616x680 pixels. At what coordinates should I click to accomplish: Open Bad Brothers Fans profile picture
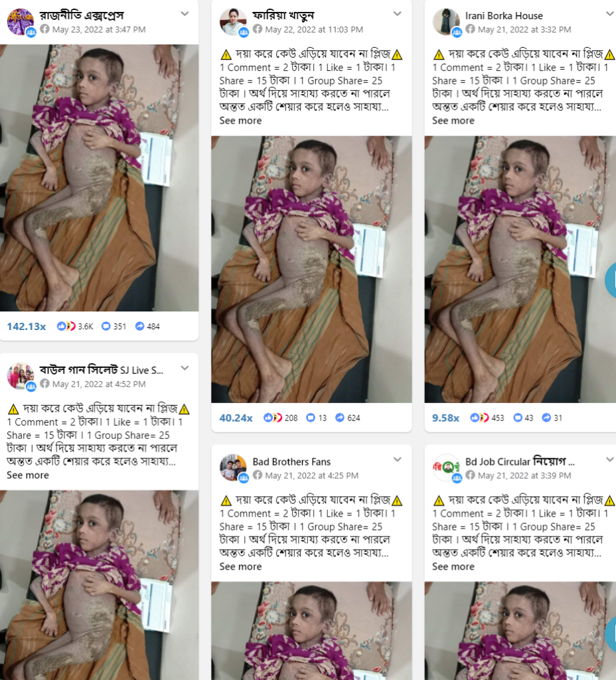233,467
